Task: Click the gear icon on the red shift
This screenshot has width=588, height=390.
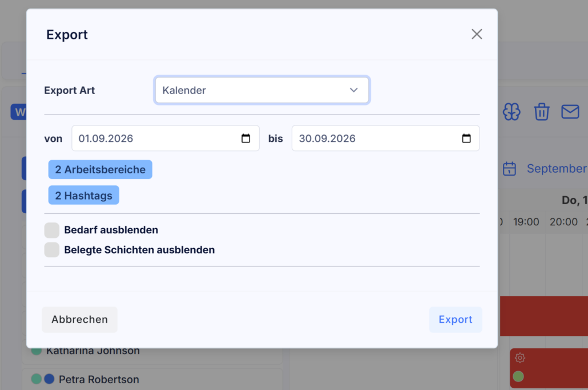Action: tap(519, 357)
